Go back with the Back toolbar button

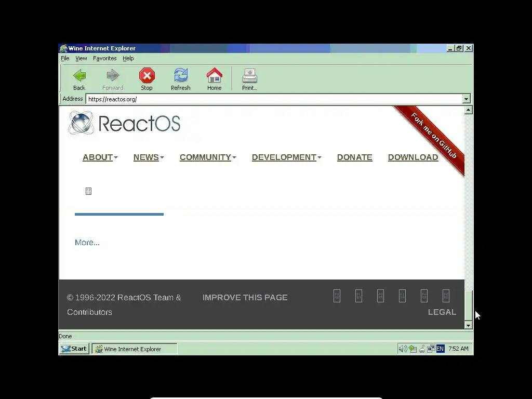tap(79, 79)
